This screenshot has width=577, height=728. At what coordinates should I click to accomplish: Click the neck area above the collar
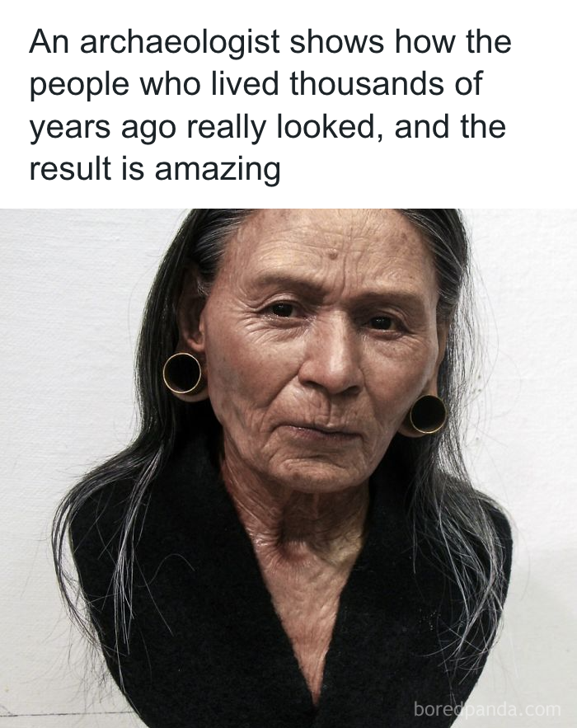[x=316, y=520]
